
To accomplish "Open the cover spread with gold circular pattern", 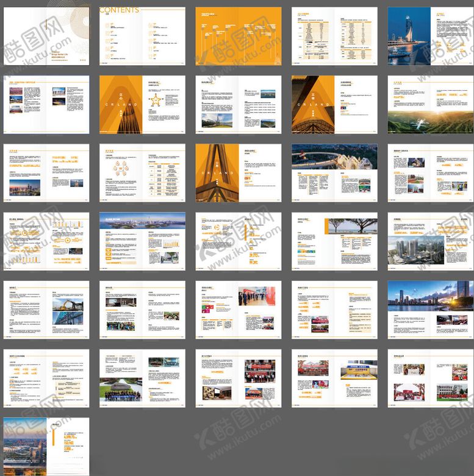I will point(46,36).
